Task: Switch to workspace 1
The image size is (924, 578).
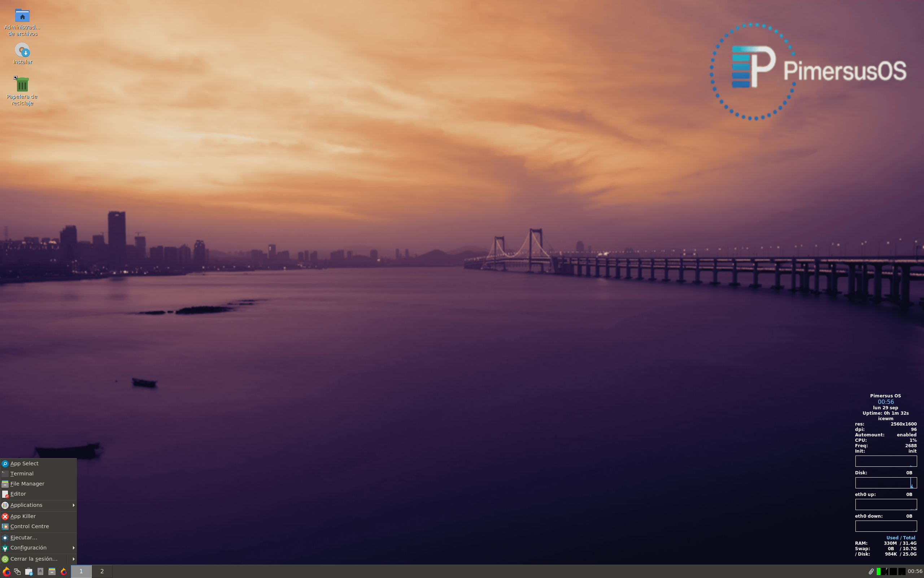Action: point(81,571)
